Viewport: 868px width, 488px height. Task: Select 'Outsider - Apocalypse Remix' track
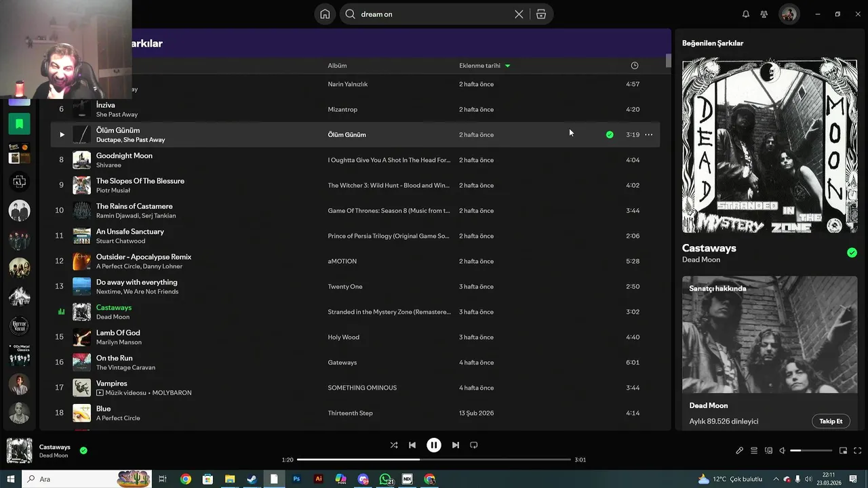coord(144,257)
